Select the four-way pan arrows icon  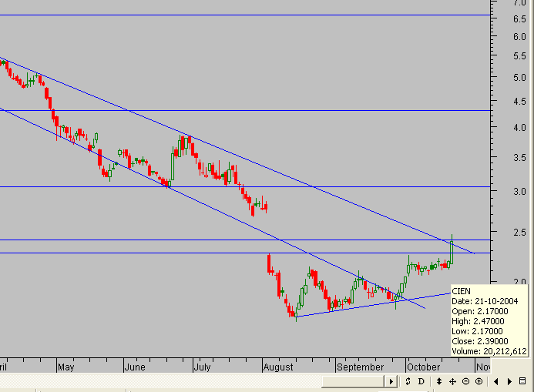pyautogui.click(x=452, y=381)
